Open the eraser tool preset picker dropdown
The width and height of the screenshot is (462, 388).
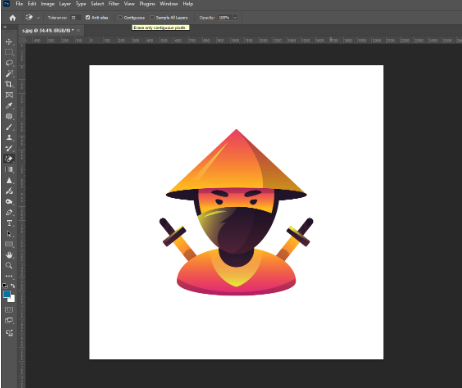[x=38, y=18]
